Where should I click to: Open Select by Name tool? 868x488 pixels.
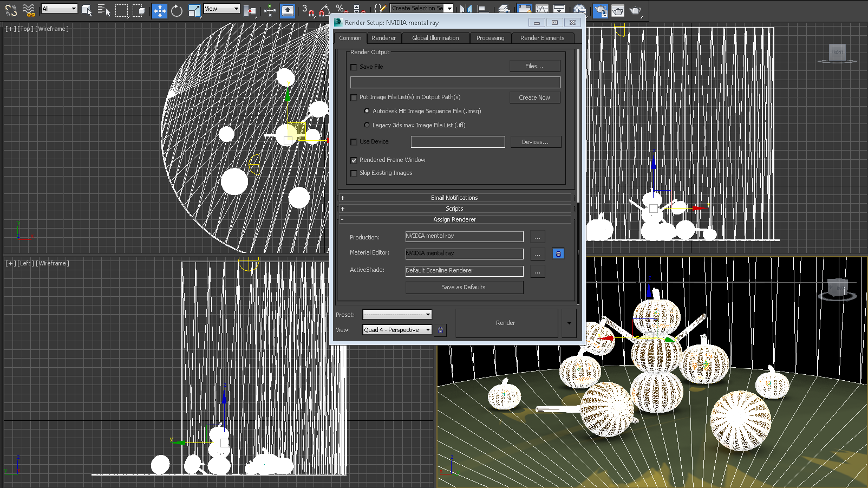tap(104, 10)
